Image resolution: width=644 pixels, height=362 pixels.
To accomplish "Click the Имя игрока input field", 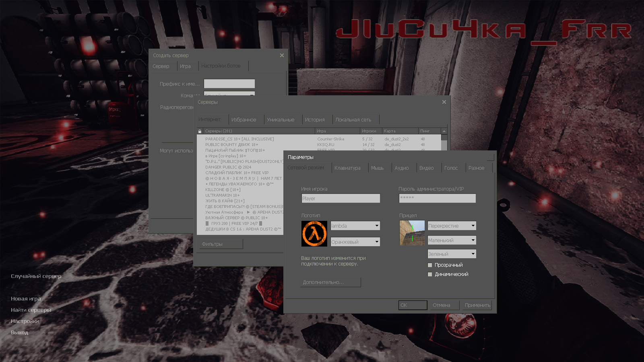I will [x=341, y=198].
